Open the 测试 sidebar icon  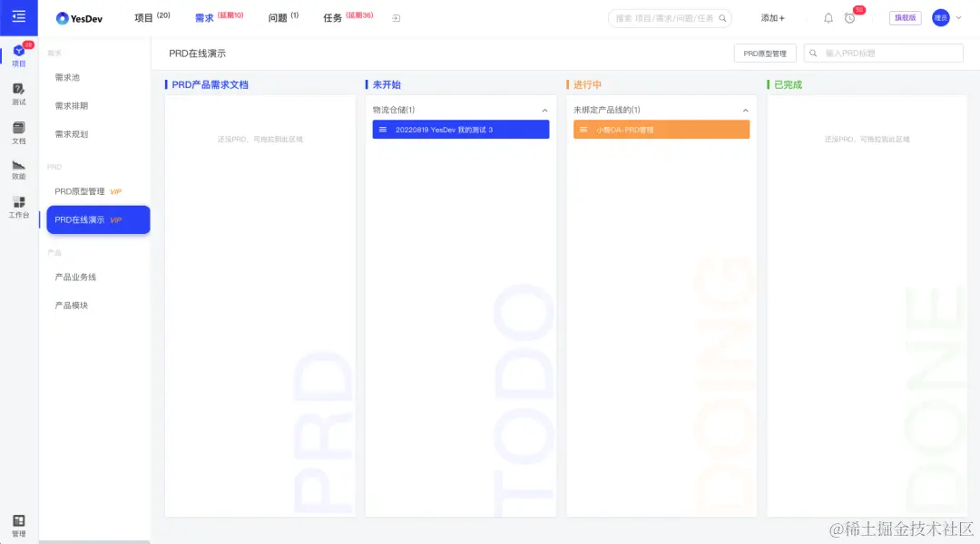19,94
